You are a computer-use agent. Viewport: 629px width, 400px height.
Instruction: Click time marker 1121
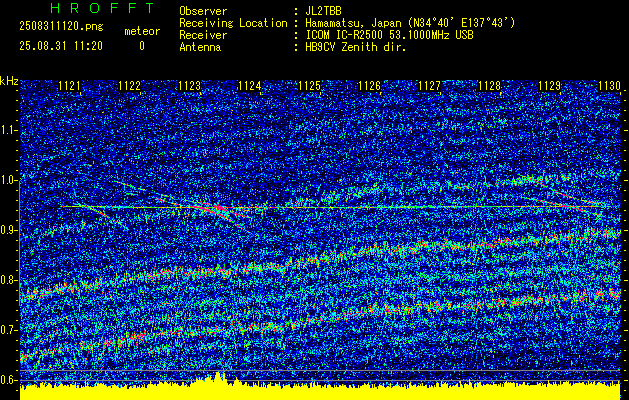(69, 85)
